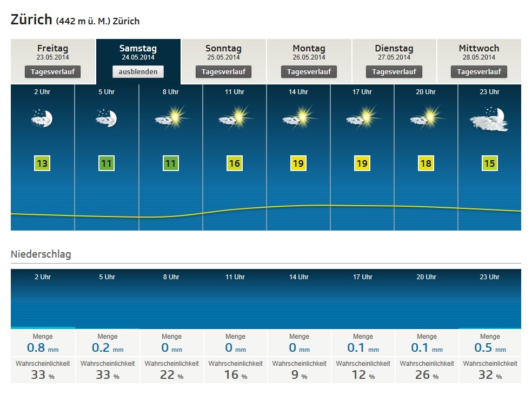Click the 23 Uhr cloudy night icon
Viewport: 532px width, 394px height.
pyautogui.click(x=489, y=120)
